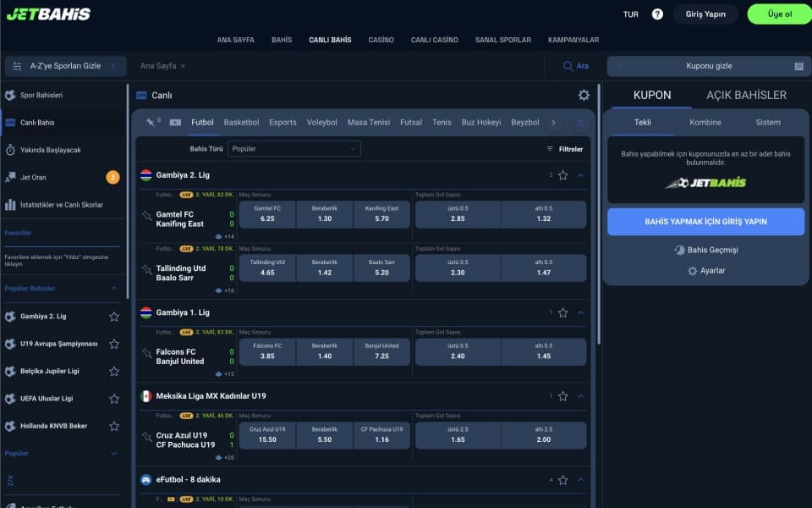Star Hollanda KNVB Beker in sidebar
This screenshot has width=812, height=508.
tap(114, 426)
